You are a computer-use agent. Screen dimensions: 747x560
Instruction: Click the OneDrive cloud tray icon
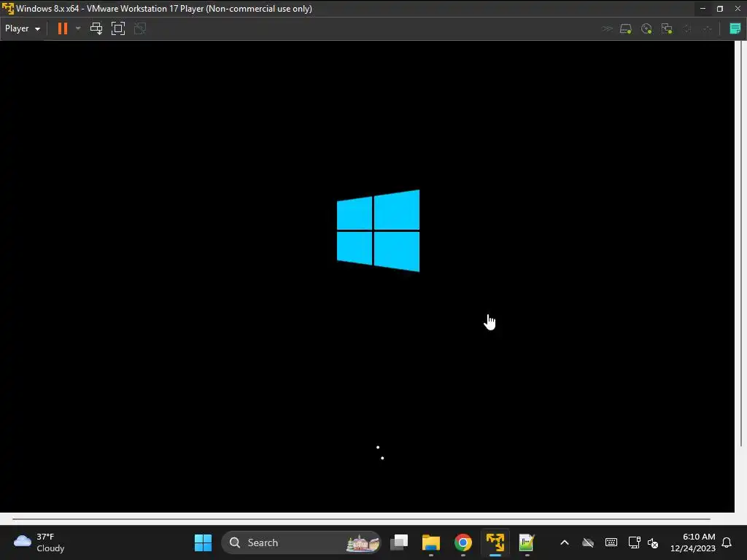click(x=588, y=542)
